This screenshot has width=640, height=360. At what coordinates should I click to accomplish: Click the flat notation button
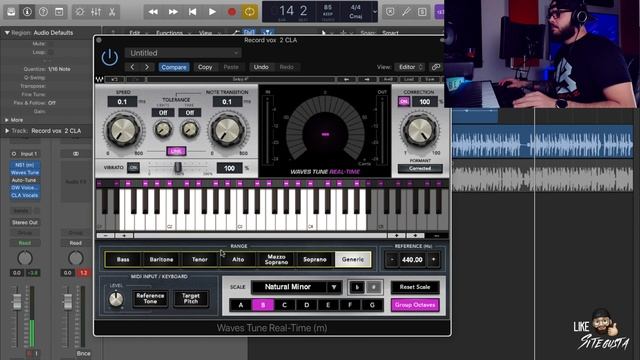pos(357,287)
